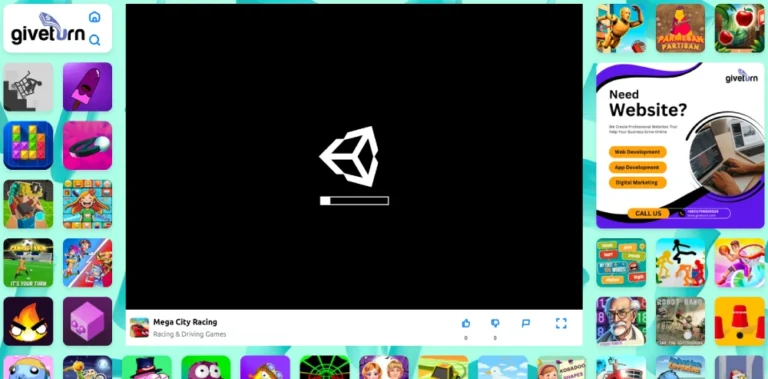Open the Robot Band game
768x379 pixels.
[x=680, y=321]
